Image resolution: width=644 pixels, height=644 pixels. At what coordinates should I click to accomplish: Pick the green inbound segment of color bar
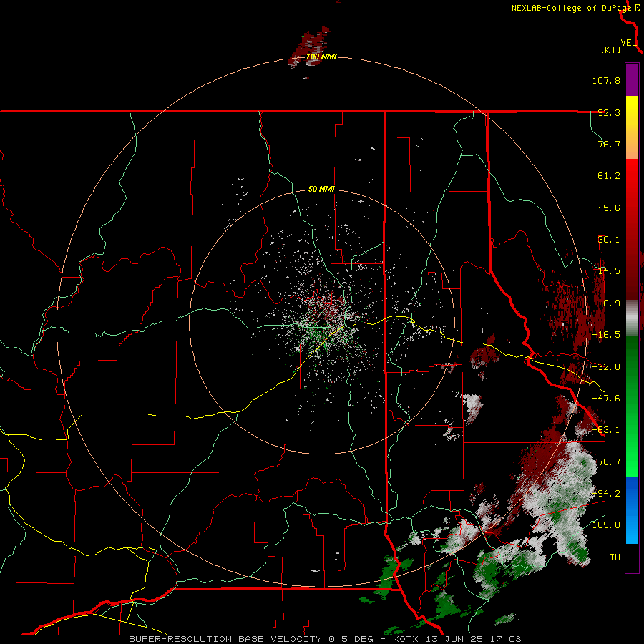coord(632,406)
